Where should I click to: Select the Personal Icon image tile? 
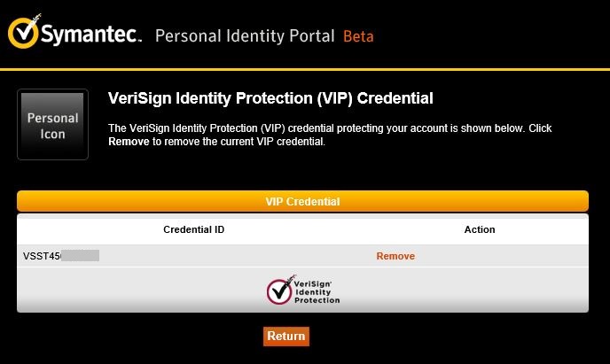52,125
